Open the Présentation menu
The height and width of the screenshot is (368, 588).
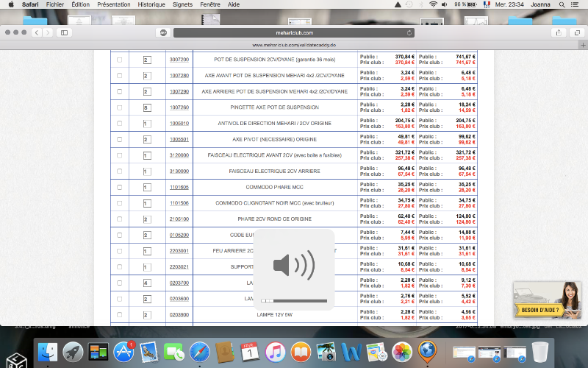click(x=114, y=4)
